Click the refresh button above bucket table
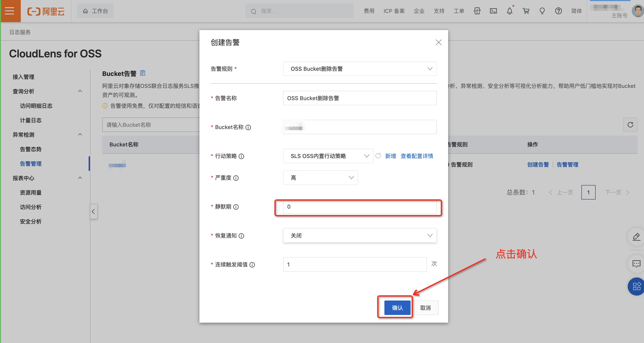This screenshot has height=343, width=644. [630, 125]
